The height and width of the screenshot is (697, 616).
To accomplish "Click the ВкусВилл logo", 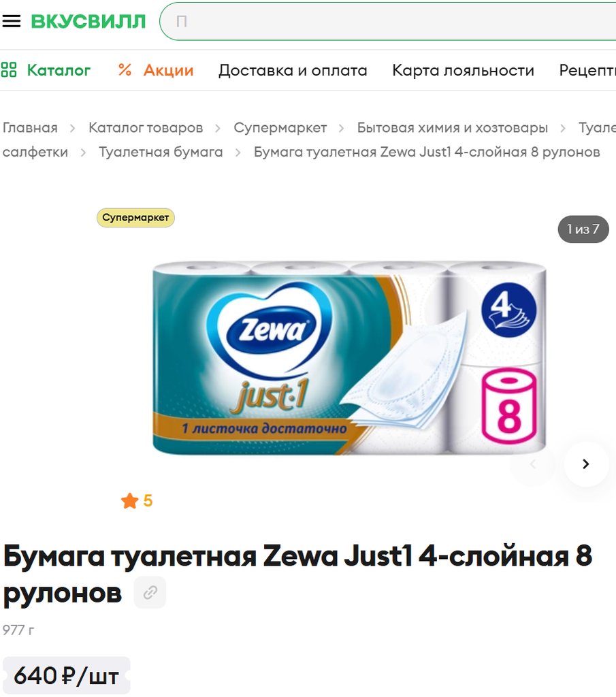I will [88, 21].
